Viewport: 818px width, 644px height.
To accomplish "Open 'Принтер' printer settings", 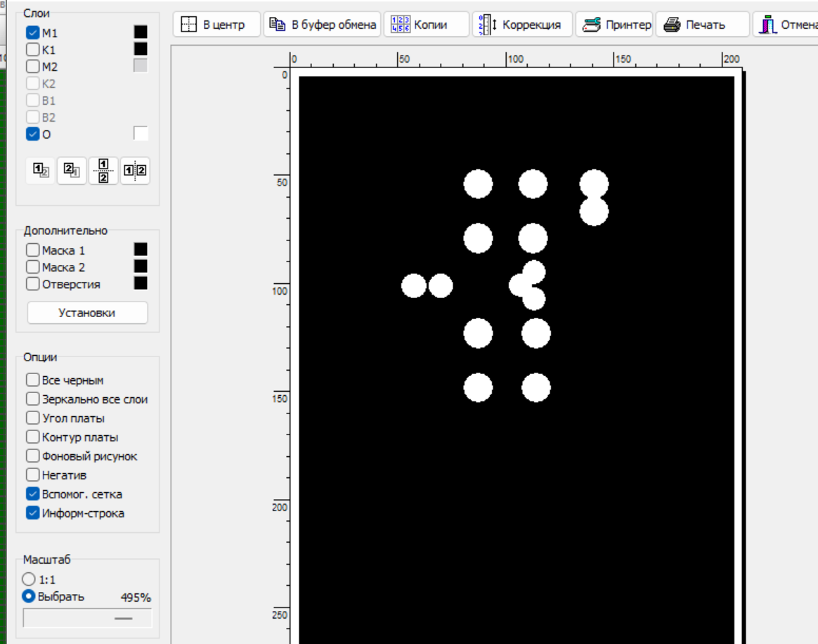I will 614,25.
